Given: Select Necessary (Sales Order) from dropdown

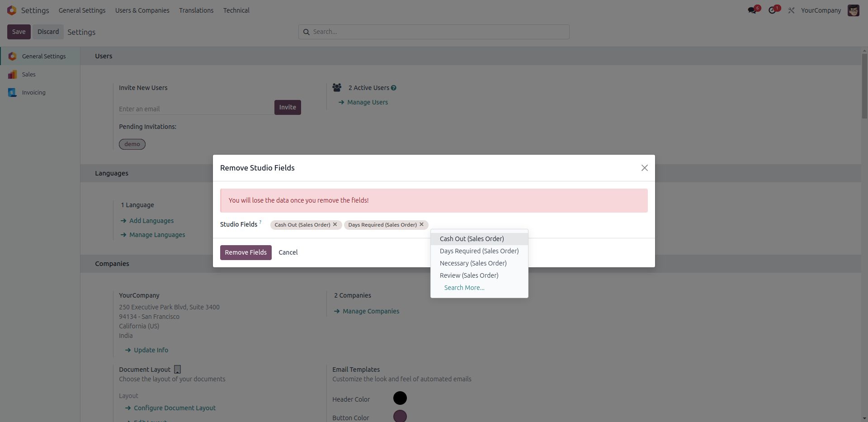Looking at the screenshot, I should coord(473,263).
